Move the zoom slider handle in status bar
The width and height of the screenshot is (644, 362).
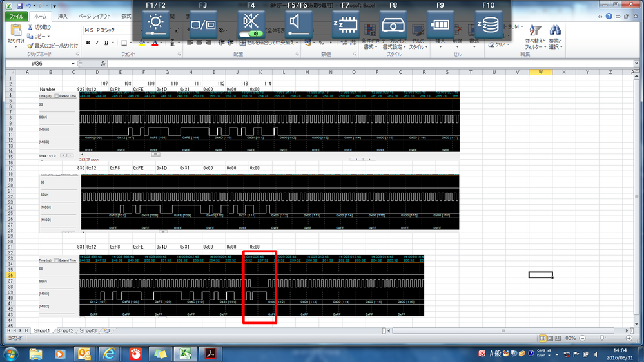click(x=601, y=338)
